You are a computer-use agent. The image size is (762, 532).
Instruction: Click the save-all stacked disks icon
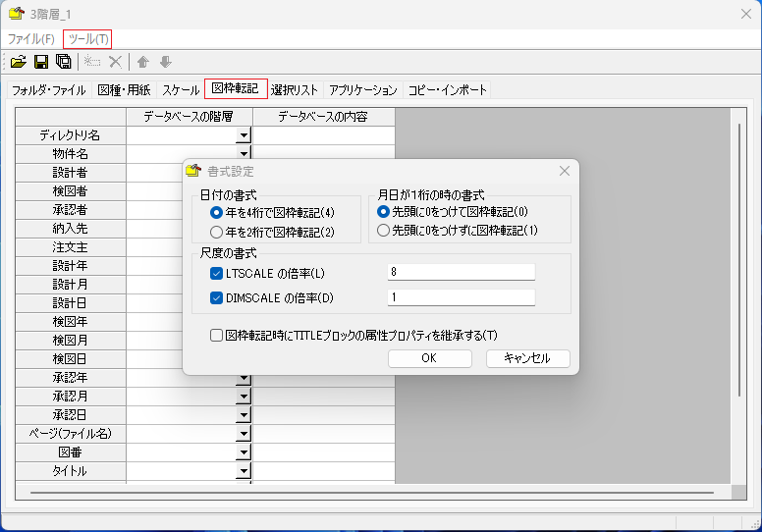point(63,62)
